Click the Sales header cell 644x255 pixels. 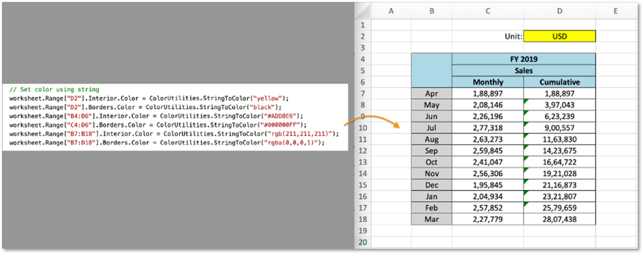click(524, 71)
